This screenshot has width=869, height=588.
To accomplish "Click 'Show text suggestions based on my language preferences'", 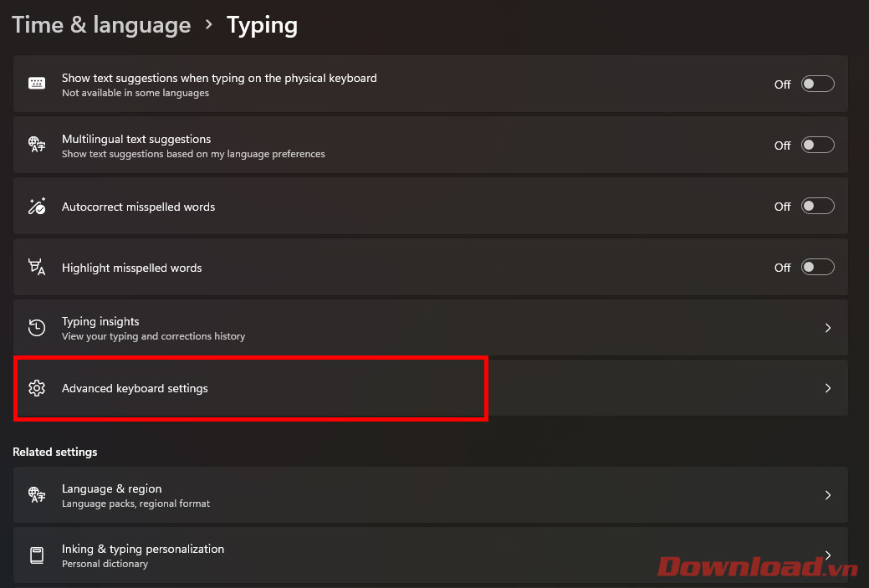I will 193,154.
